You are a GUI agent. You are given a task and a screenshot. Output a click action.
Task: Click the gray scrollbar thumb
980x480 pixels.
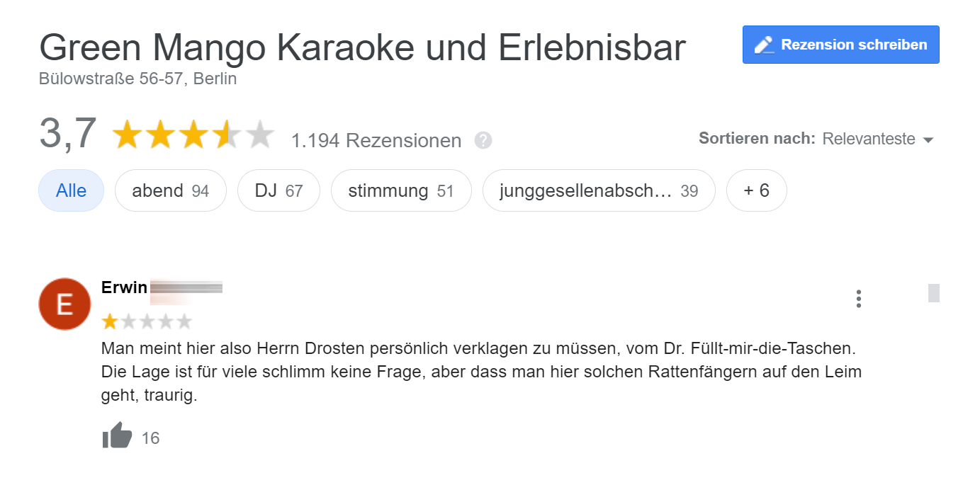[x=933, y=292]
